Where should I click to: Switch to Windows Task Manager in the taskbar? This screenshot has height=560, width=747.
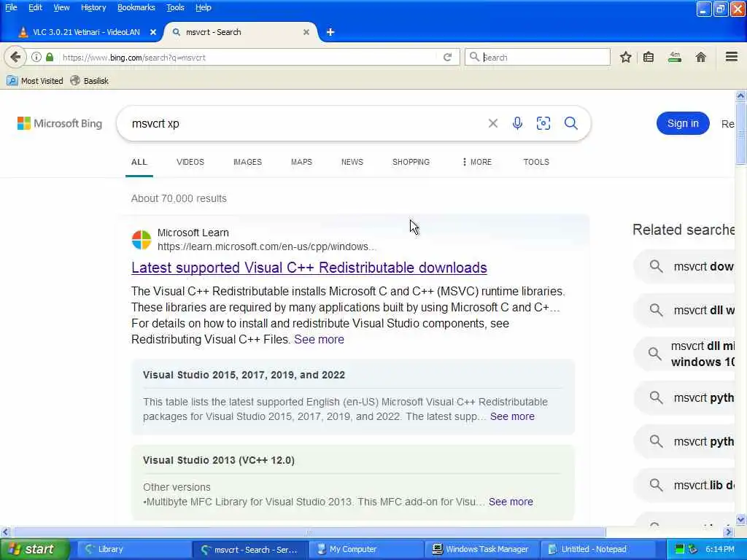coord(481,549)
